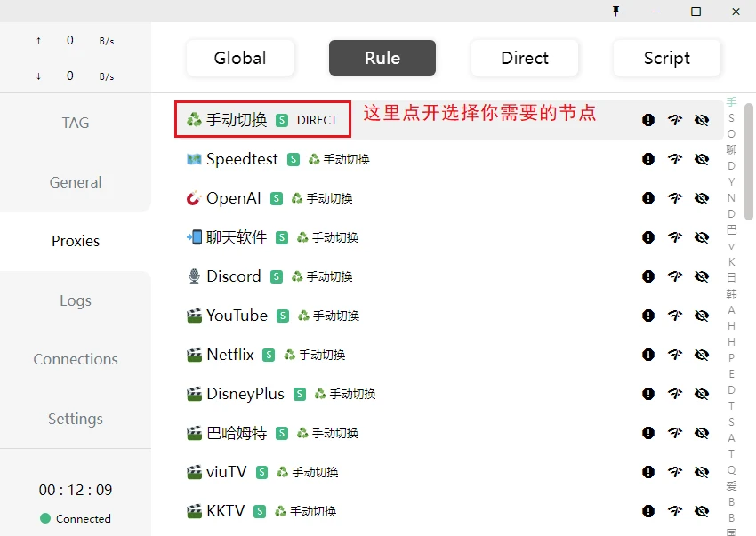
Task: Show info for OpenAI group
Action: point(648,198)
